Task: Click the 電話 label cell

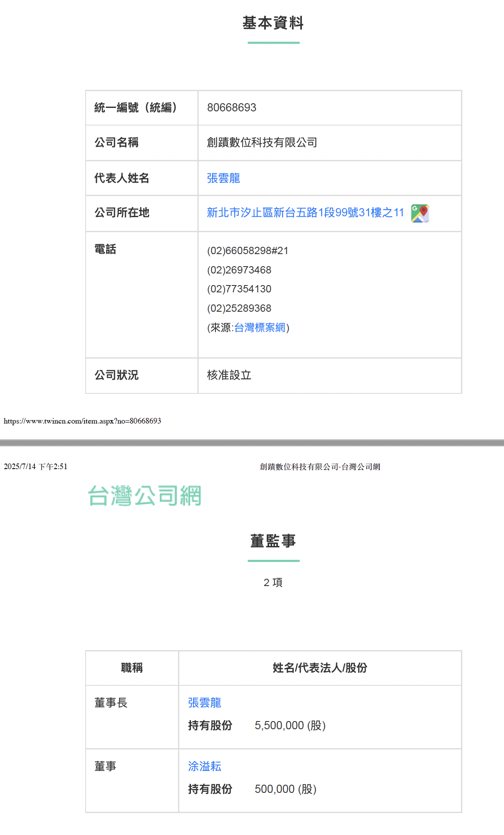Action: [x=142, y=295]
